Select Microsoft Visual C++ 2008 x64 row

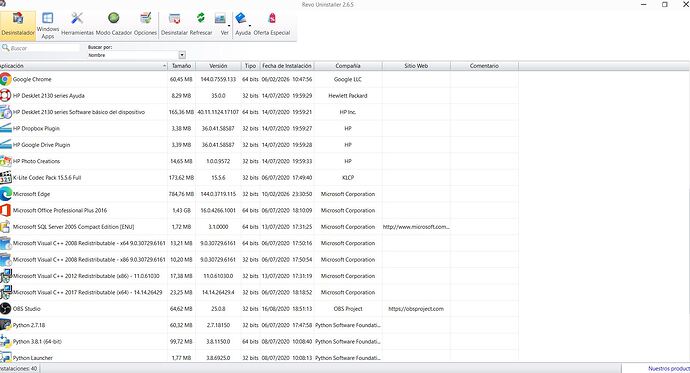(259, 243)
